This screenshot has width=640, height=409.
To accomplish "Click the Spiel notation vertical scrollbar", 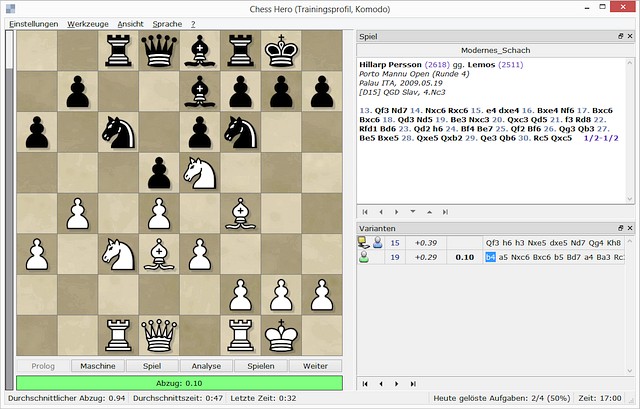I will pyautogui.click(x=630, y=131).
